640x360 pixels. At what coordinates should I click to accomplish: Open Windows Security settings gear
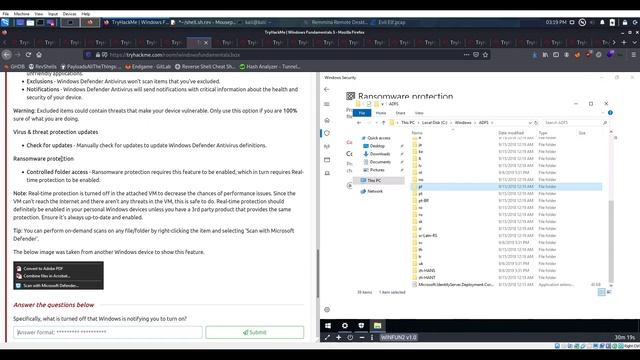(327, 310)
